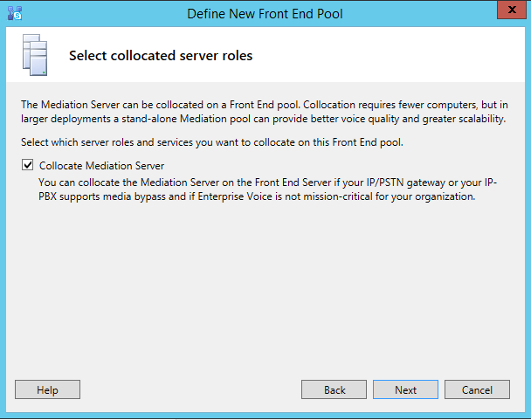
Task: Click empty white space in the header banner
Action: (393, 56)
